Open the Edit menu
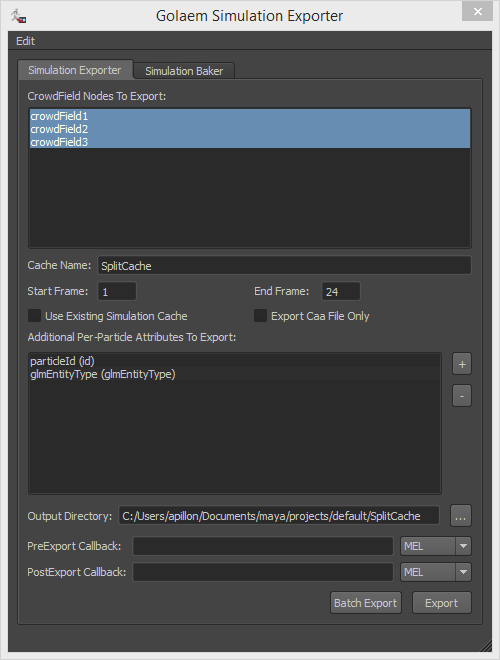Viewport: 500px width, 660px height. (25, 41)
